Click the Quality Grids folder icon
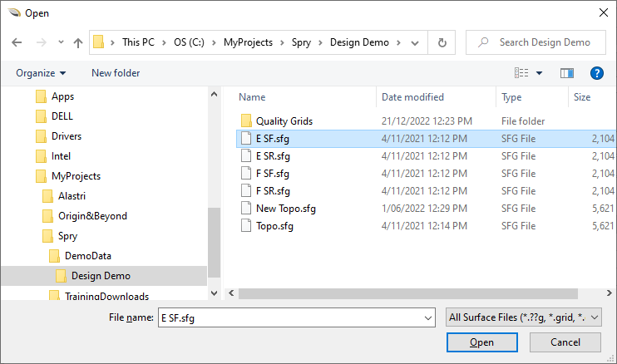Screen dimensions: 617x364 [x=246, y=121]
